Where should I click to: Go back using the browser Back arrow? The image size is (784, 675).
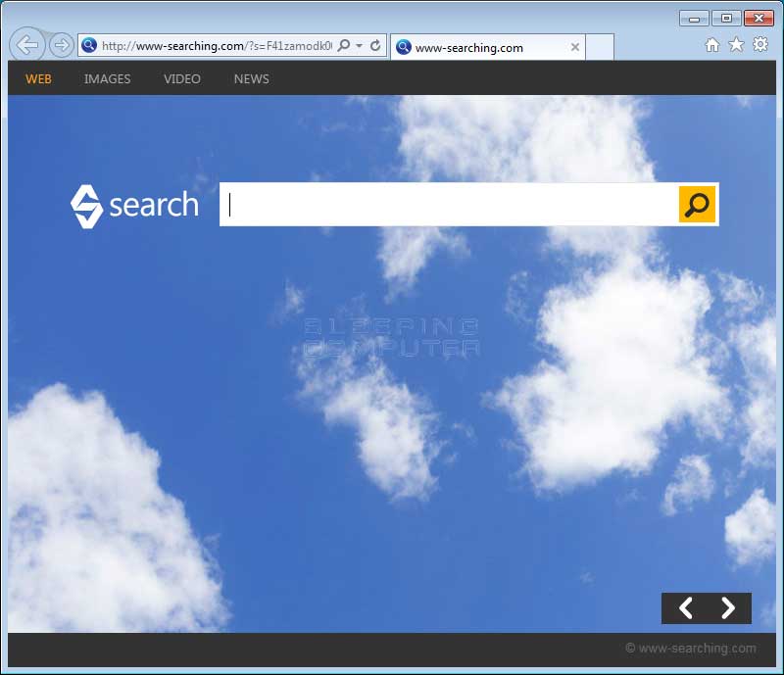click(27, 45)
